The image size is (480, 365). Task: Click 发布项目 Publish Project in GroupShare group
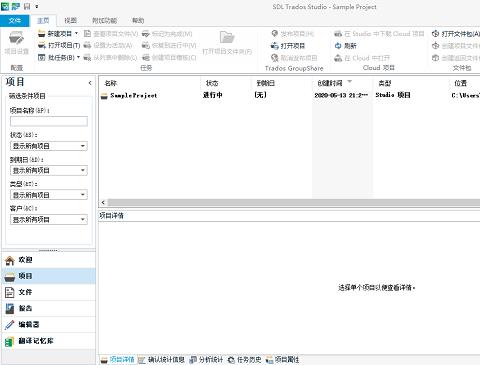(293, 34)
